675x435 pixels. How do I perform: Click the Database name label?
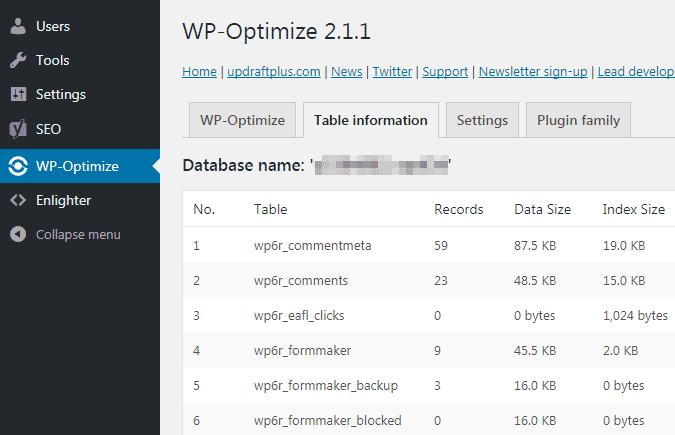pyautogui.click(x=244, y=165)
